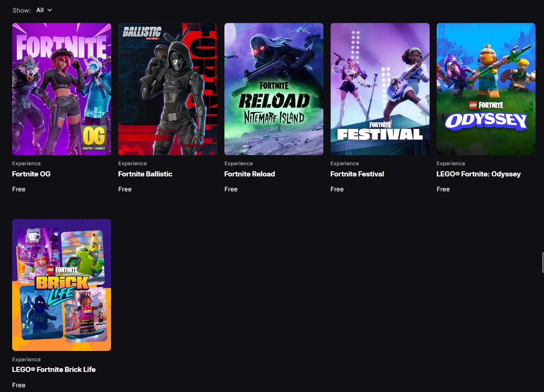This screenshot has width=544, height=392.
Task: Click the Free price under Fortnite OG
Action: 19,189
